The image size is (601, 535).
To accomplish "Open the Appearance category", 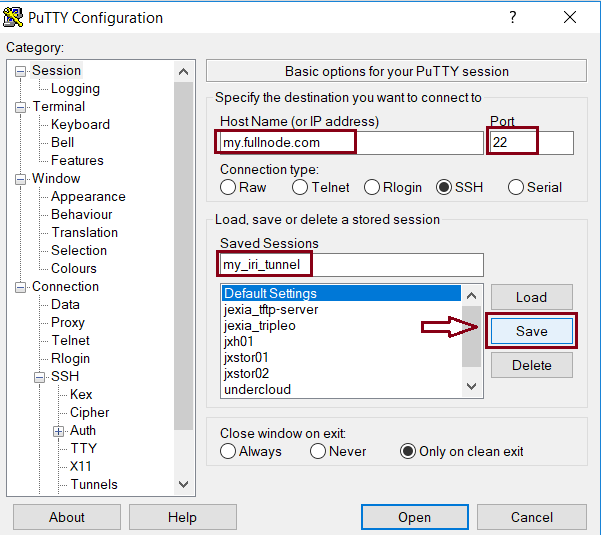I will tap(88, 197).
